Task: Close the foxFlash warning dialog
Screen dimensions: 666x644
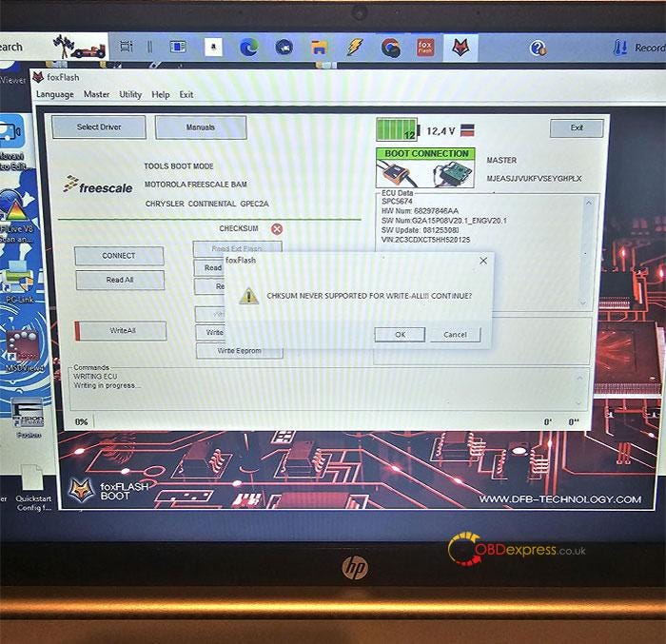Action: point(483,261)
